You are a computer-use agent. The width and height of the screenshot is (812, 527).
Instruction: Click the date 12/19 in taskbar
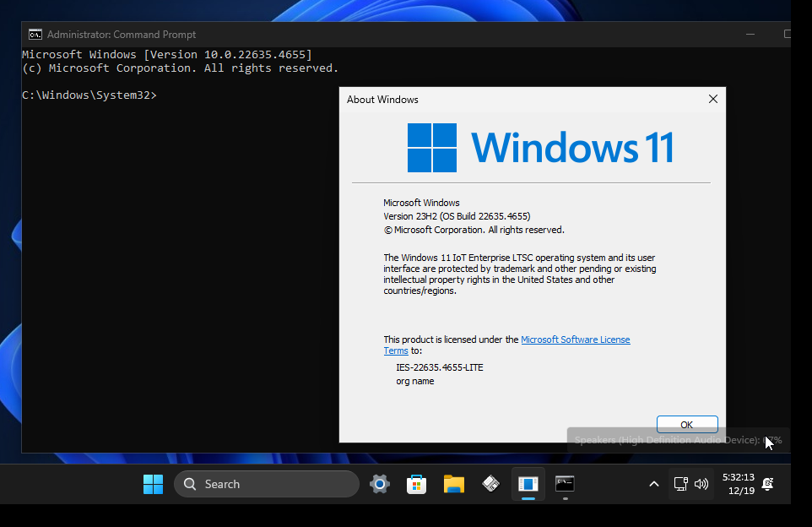point(742,491)
